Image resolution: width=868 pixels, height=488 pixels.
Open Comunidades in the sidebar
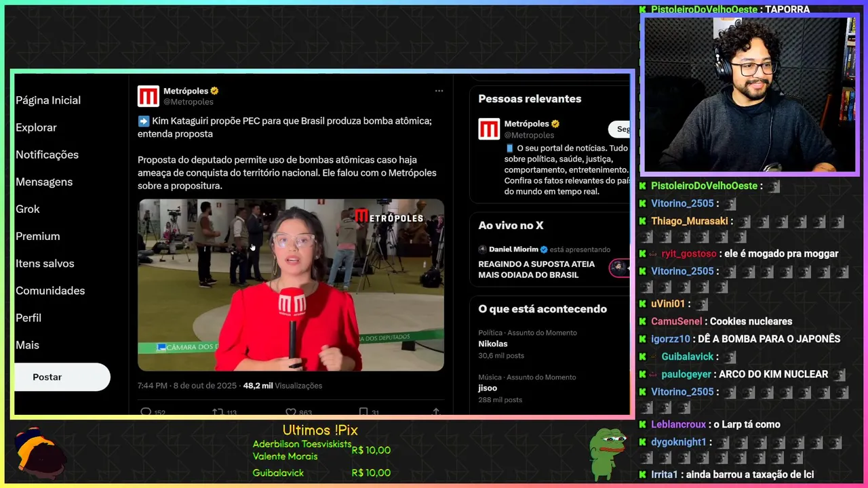(x=50, y=290)
